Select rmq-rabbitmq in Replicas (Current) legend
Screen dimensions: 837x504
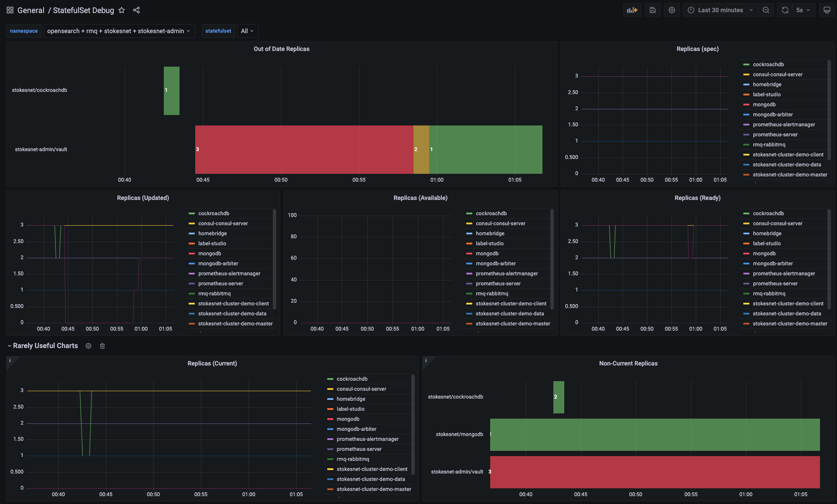[x=352, y=459]
